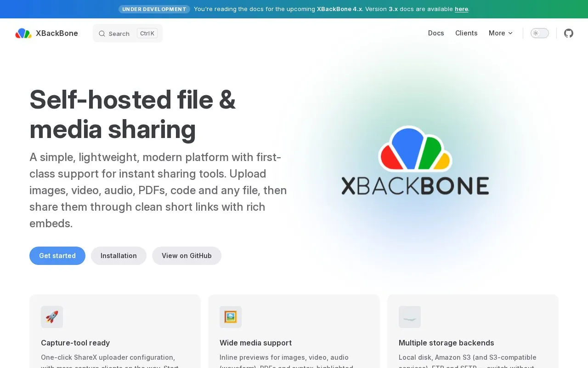
Task: Open the Docs navigation item
Action: point(436,33)
